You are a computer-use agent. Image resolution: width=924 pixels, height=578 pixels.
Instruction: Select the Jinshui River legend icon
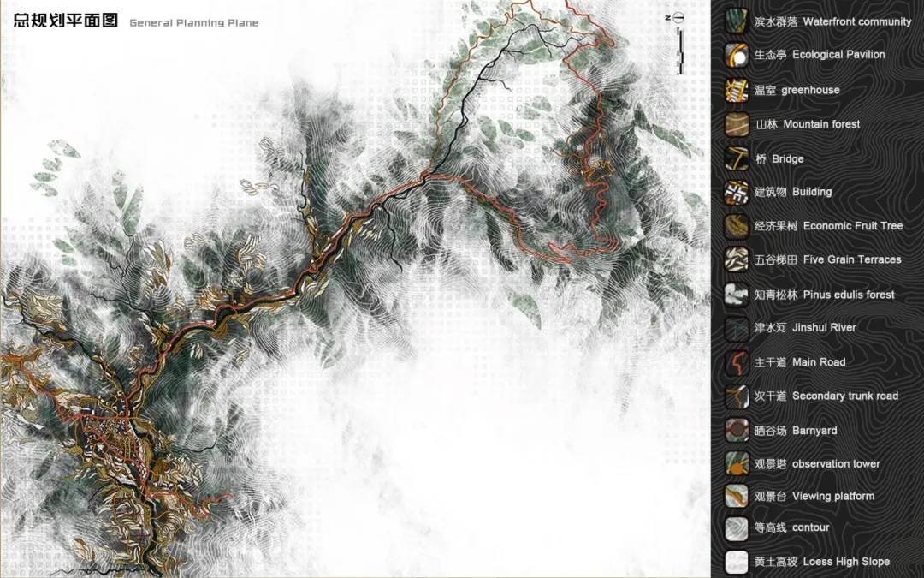pyautogui.click(x=737, y=328)
